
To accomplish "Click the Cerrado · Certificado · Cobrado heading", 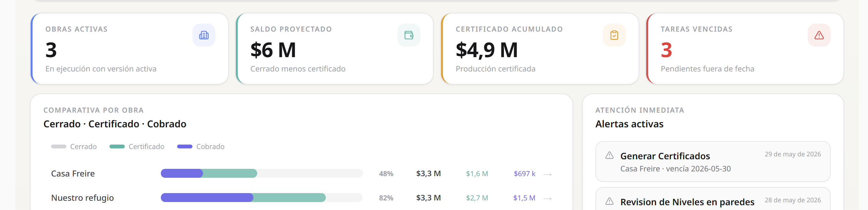I will point(115,124).
